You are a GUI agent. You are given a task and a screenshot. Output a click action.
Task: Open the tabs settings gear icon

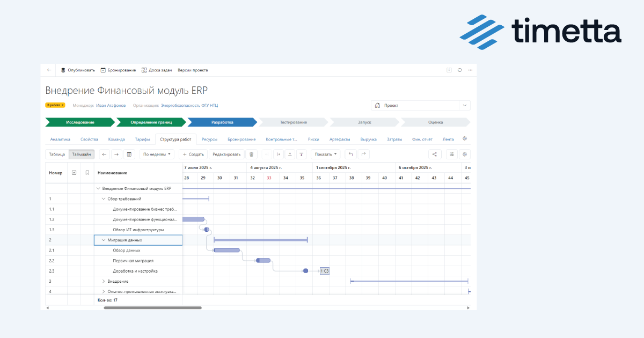click(x=465, y=139)
